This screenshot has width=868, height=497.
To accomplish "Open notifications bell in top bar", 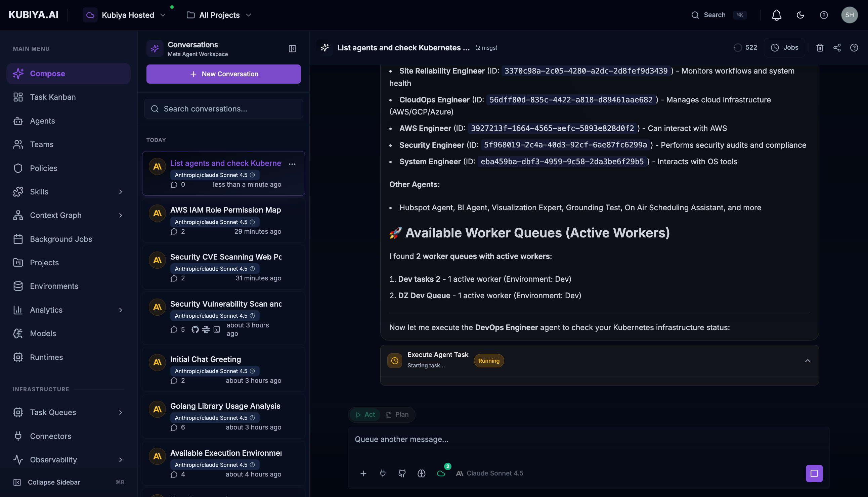I will (x=776, y=15).
